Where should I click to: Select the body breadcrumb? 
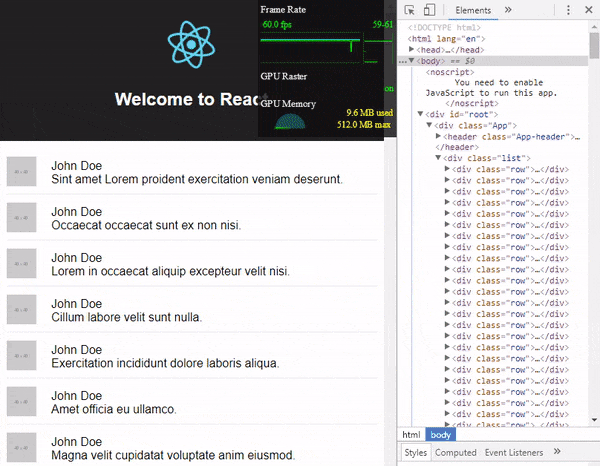click(x=440, y=435)
